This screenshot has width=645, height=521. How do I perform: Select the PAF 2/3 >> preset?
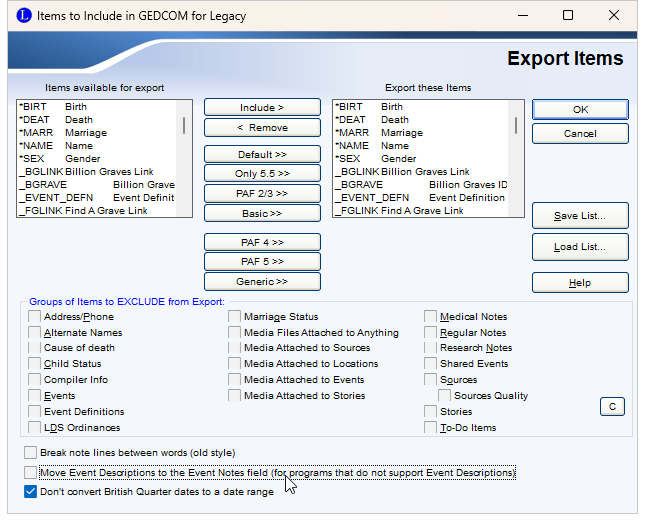262,193
